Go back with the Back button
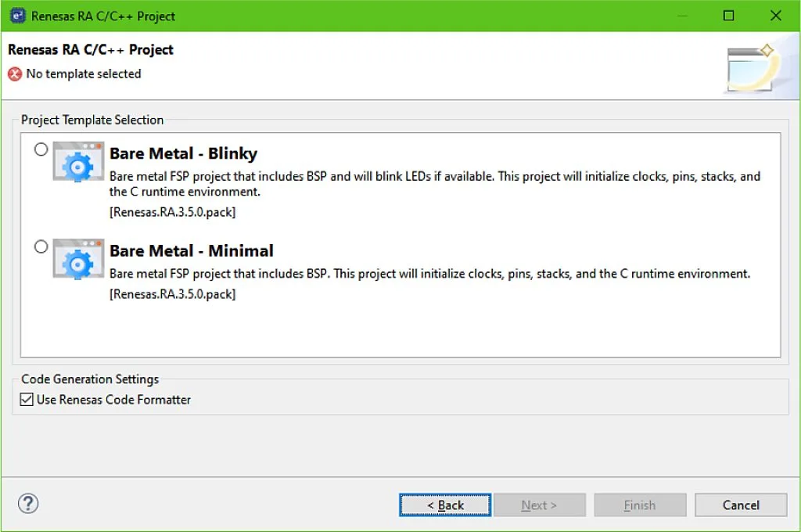801x532 pixels. pyautogui.click(x=445, y=505)
